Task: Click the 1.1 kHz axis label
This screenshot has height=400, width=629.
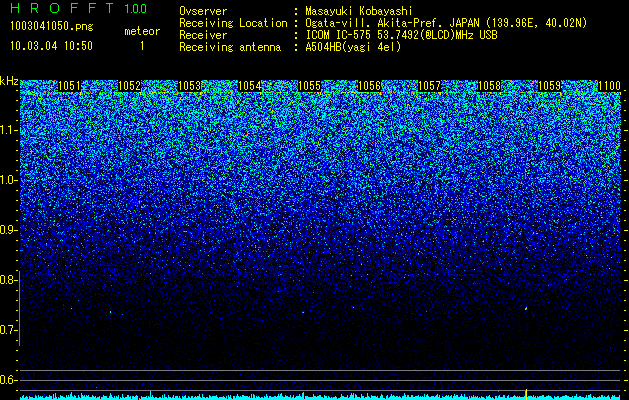Action: pos(9,130)
